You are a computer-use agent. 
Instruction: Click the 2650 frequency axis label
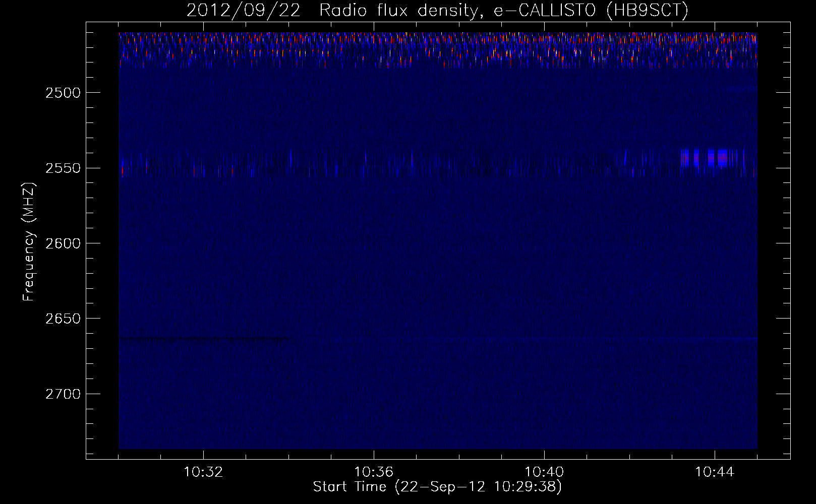tap(63, 319)
